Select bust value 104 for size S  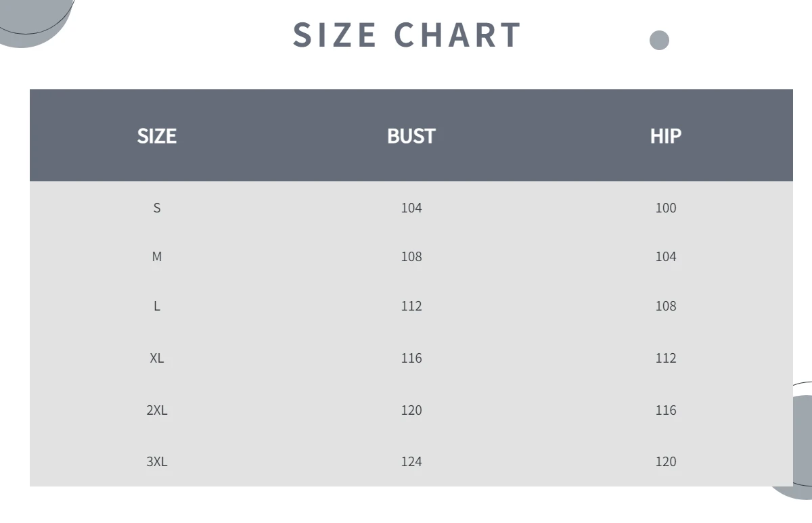click(x=411, y=208)
